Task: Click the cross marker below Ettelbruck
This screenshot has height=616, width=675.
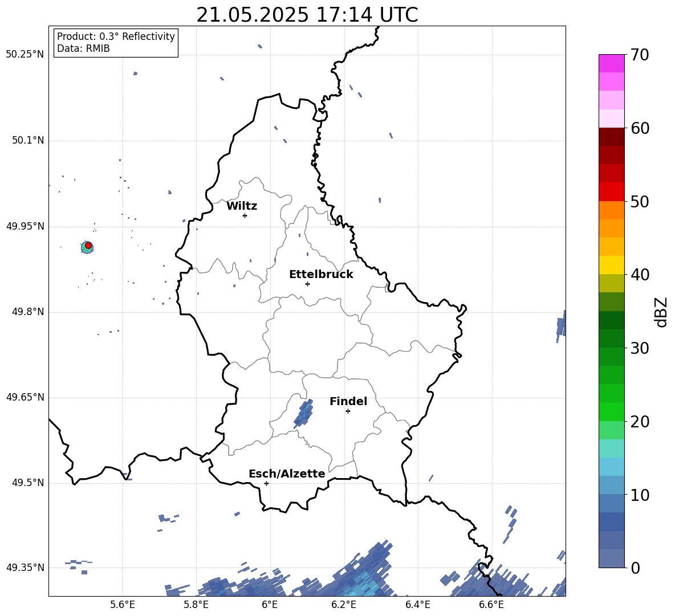Action: 307,284
